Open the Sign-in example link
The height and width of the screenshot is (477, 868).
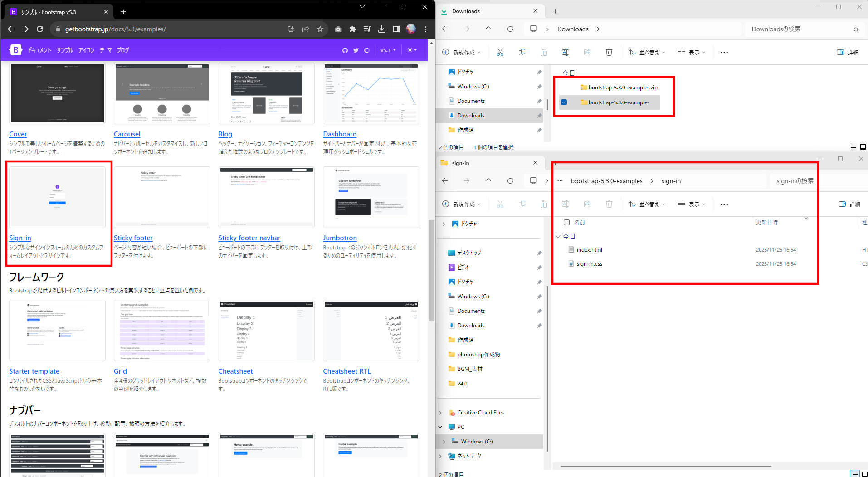[x=20, y=238]
